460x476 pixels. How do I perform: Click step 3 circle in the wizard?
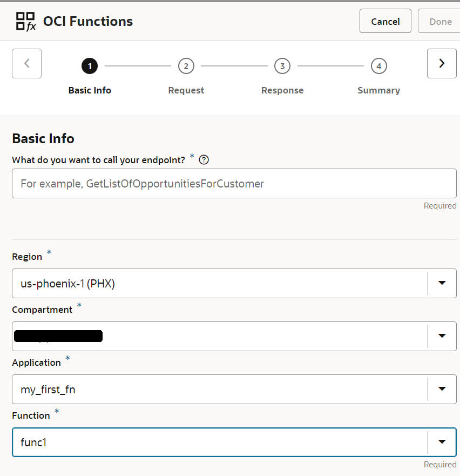click(282, 66)
